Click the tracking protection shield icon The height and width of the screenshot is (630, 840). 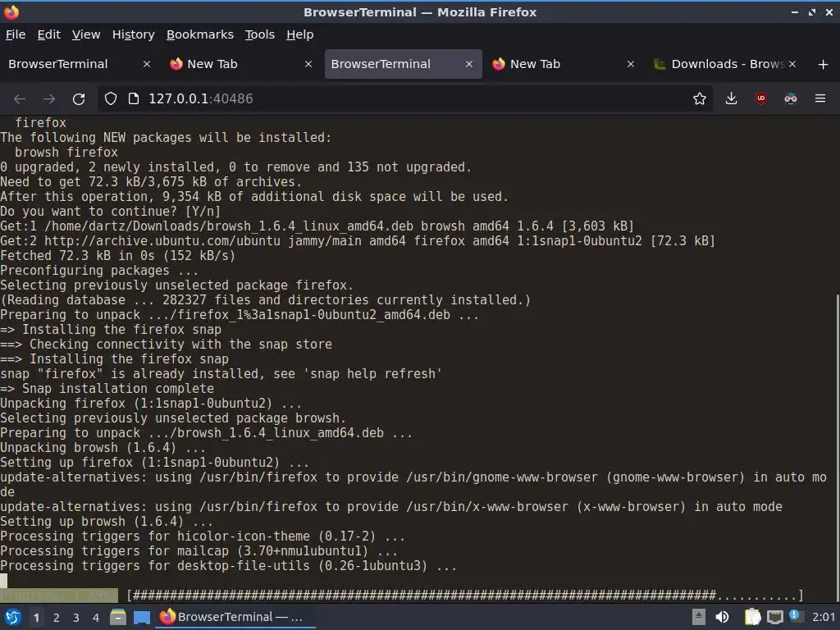tap(111, 98)
